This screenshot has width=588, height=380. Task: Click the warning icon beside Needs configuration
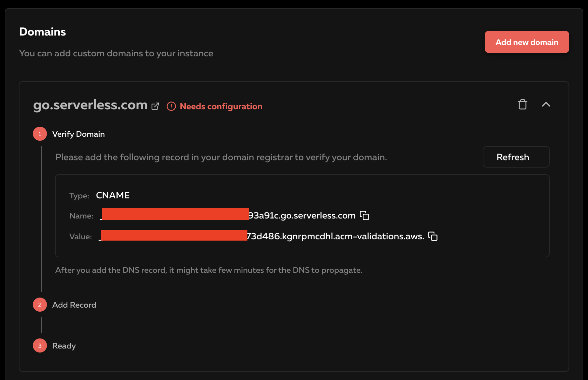coord(171,106)
